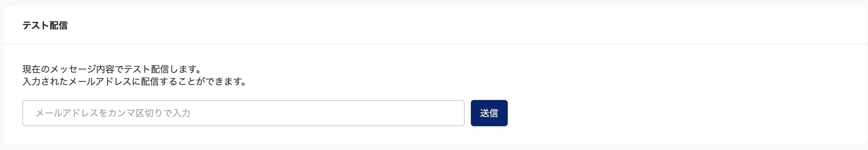Send the test delivery with 送信

[489, 113]
